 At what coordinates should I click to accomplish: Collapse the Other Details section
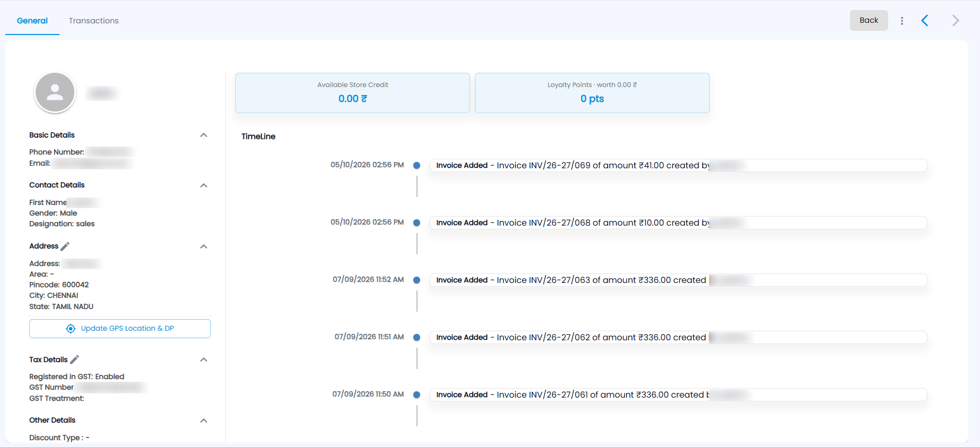203,420
